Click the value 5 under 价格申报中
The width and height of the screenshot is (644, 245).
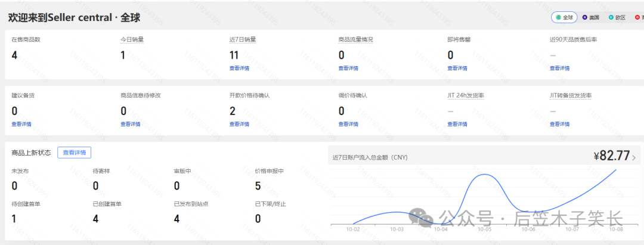(258, 187)
